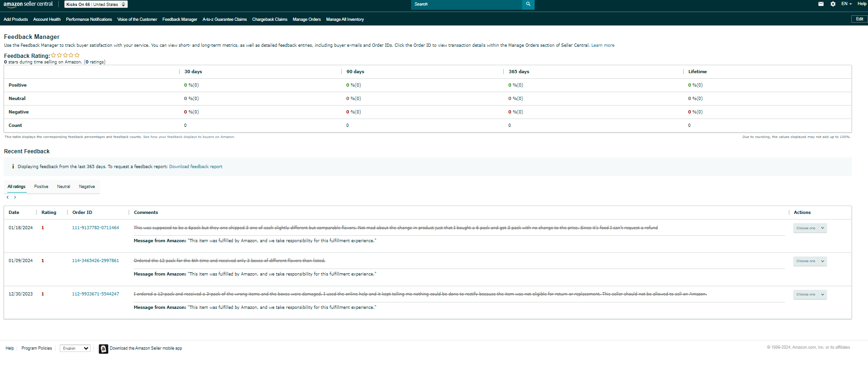868x389 pixels.
Task: Click the 12/30/2023 date cell
Action: 21,294
